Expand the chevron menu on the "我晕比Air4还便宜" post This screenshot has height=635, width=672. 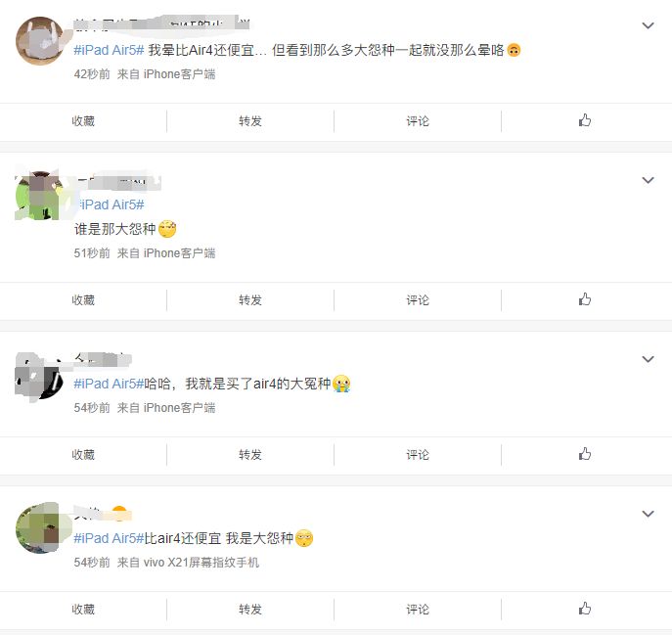coord(648,25)
